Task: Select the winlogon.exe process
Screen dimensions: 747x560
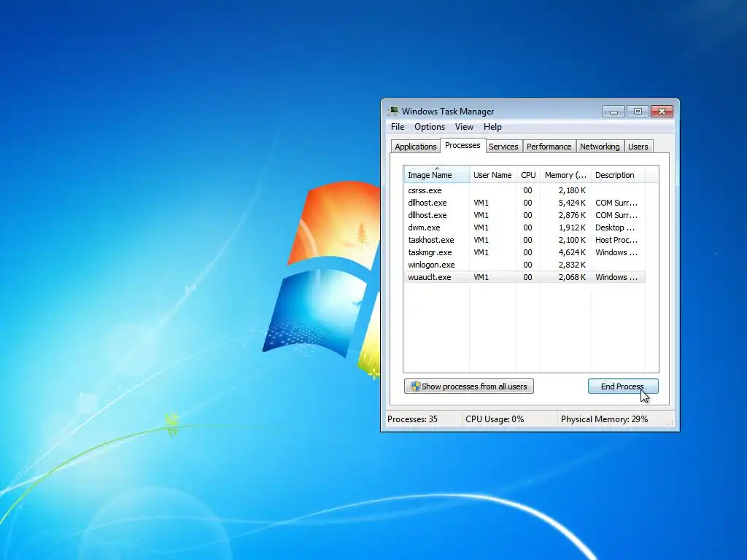Action: [524, 264]
